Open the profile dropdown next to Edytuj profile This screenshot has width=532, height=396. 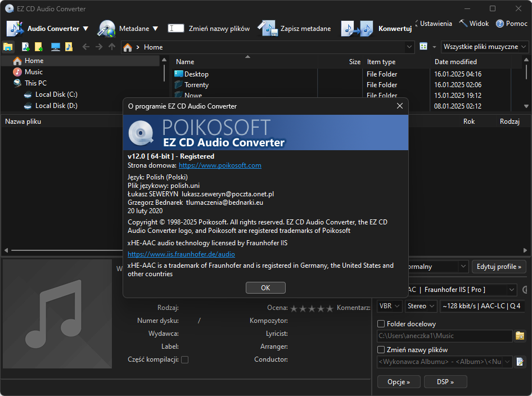(x=463, y=267)
